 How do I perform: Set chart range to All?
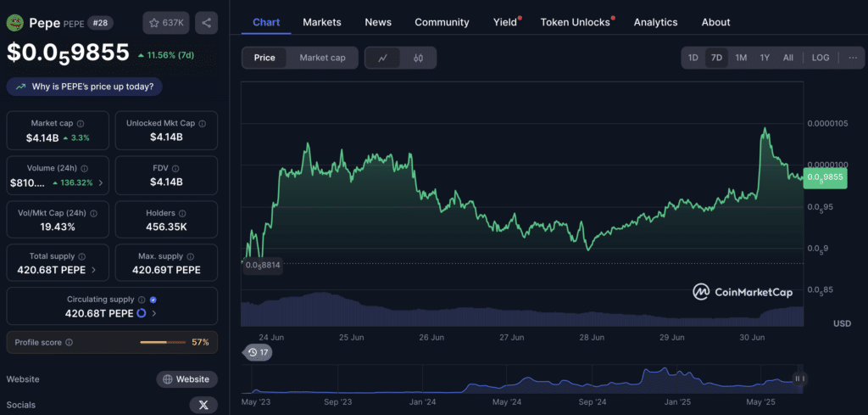coord(788,58)
